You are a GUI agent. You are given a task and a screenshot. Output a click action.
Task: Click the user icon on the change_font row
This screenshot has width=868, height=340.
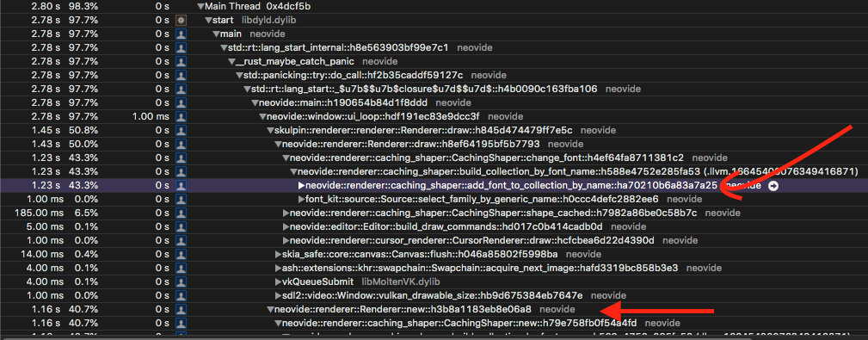point(181,158)
